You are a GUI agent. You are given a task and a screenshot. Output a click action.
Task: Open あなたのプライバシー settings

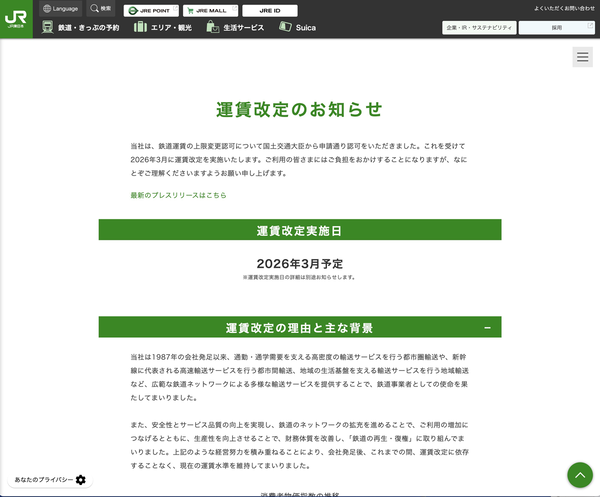[50, 480]
